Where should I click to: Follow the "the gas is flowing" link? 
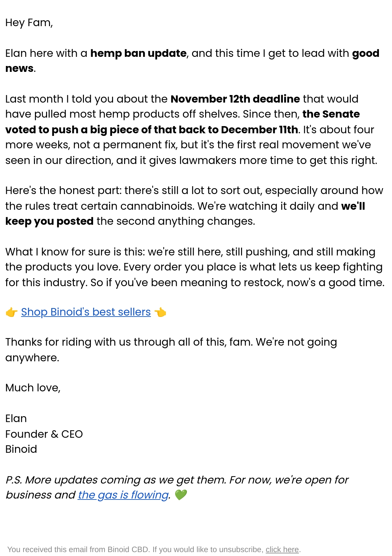pyautogui.click(x=123, y=495)
